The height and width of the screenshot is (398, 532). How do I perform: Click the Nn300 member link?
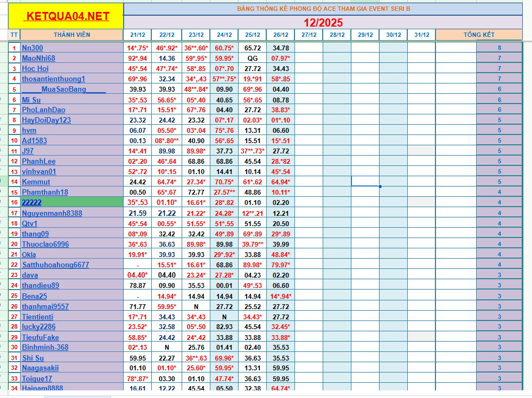point(33,48)
